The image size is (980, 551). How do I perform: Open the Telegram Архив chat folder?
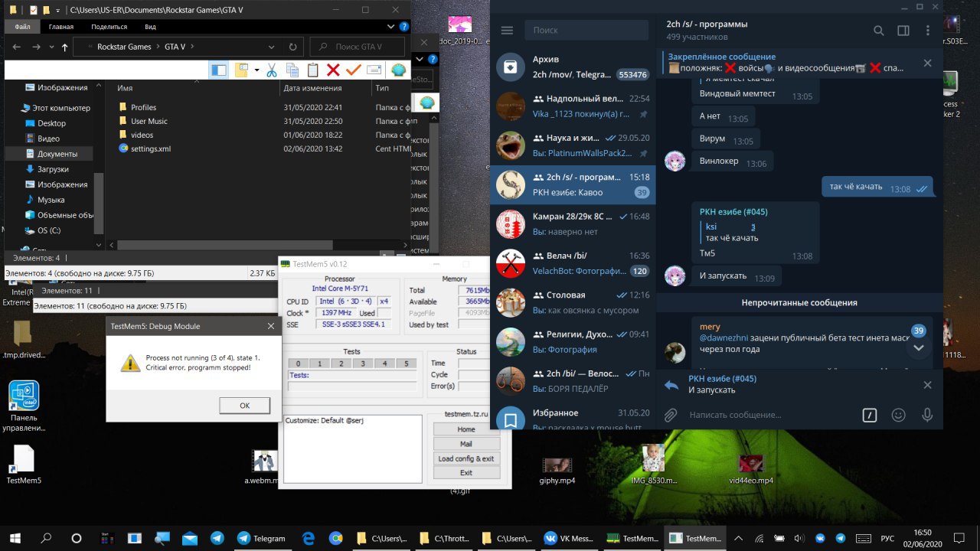[573, 67]
